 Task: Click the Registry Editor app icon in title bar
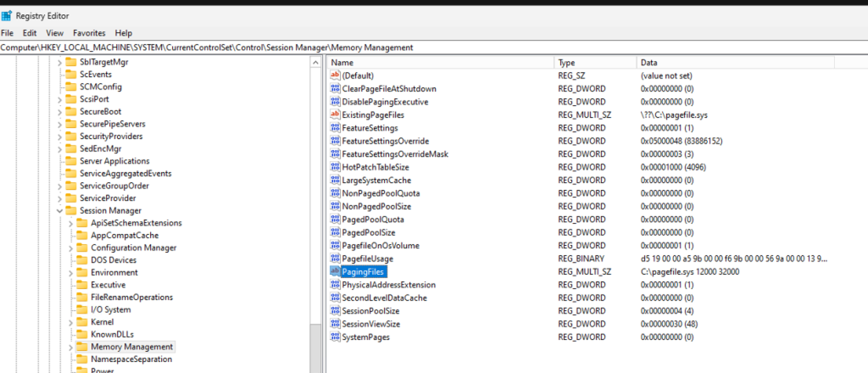click(x=8, y=15)
